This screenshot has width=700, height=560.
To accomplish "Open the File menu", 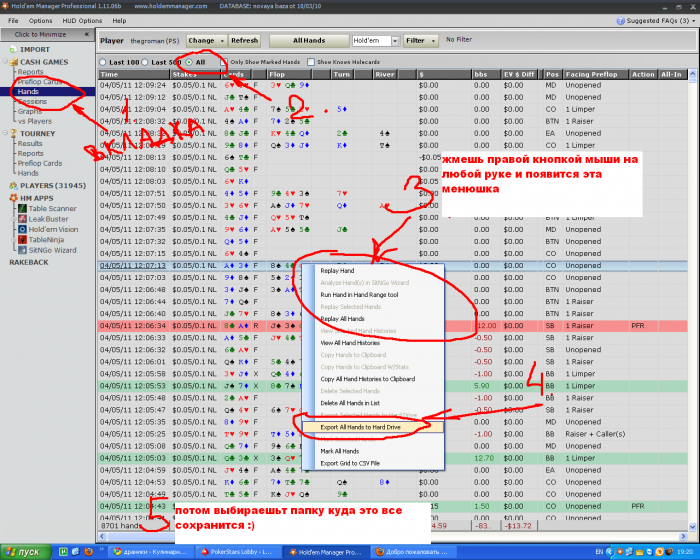I will pyautogui.click(x=13, y=21).
